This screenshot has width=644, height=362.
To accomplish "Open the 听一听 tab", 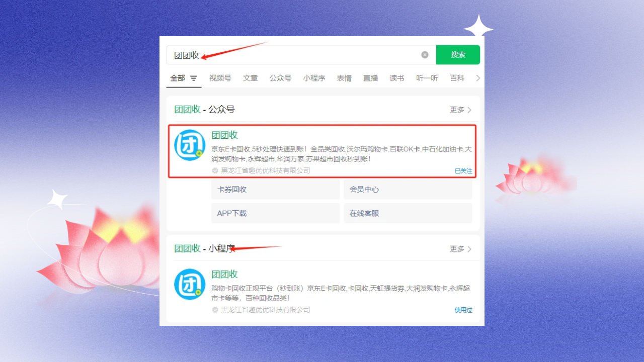I will tap(427, 78).
